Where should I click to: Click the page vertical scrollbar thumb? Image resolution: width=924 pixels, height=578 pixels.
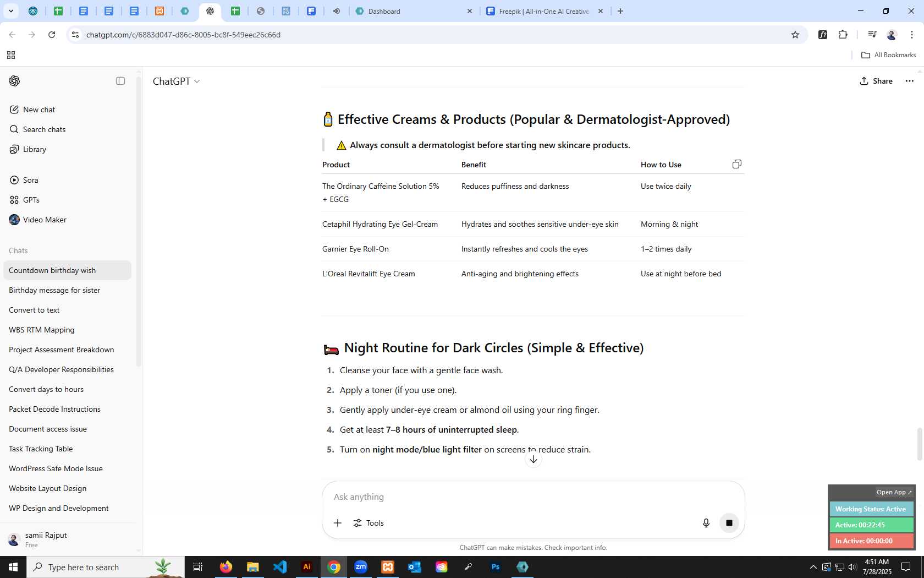pos(920,444)
